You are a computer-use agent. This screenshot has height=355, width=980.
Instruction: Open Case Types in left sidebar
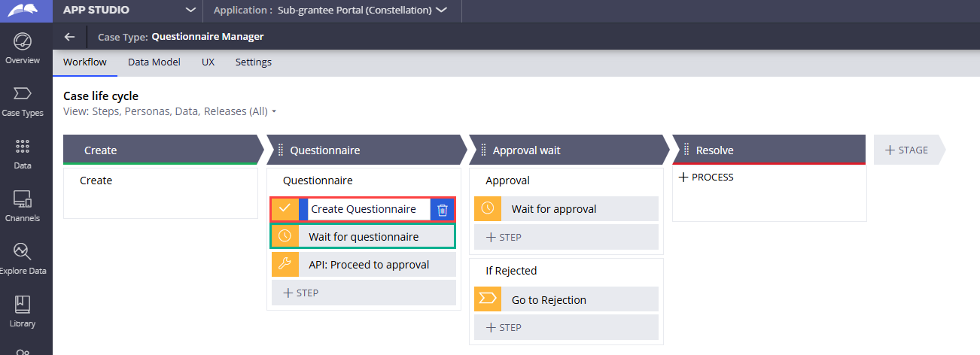23,94
